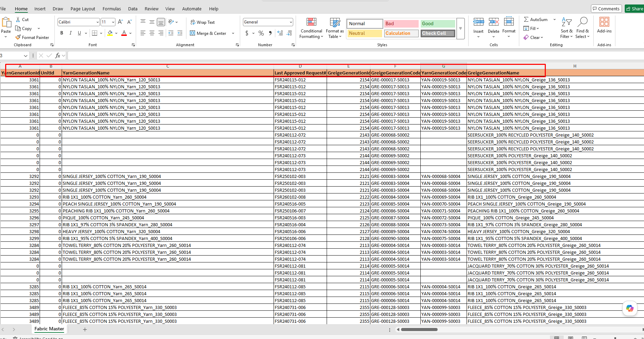Image resolution: width=644 pixels, height=339 pixels.
Task: Click the Paste clipboard icon
Action: click(6, 22)
